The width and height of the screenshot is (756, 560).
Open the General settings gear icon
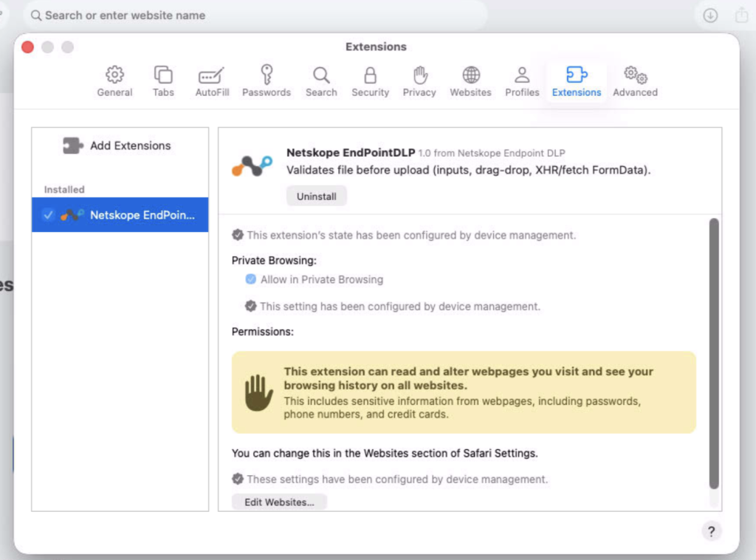114,75
